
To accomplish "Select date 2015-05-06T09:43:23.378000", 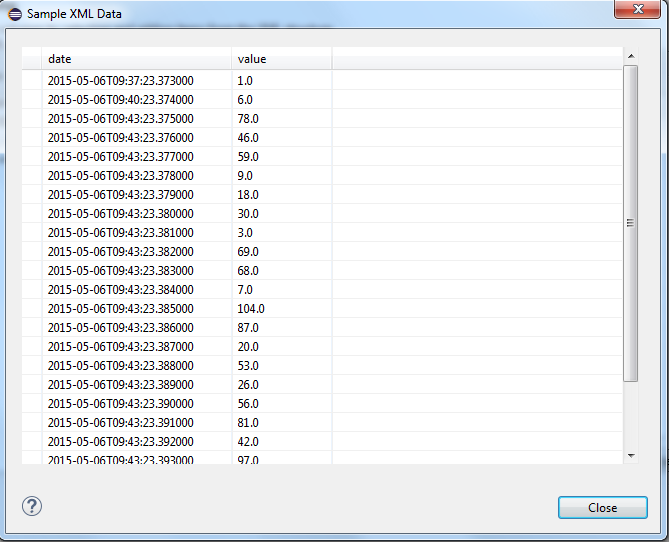I will [x=121, y=176].
